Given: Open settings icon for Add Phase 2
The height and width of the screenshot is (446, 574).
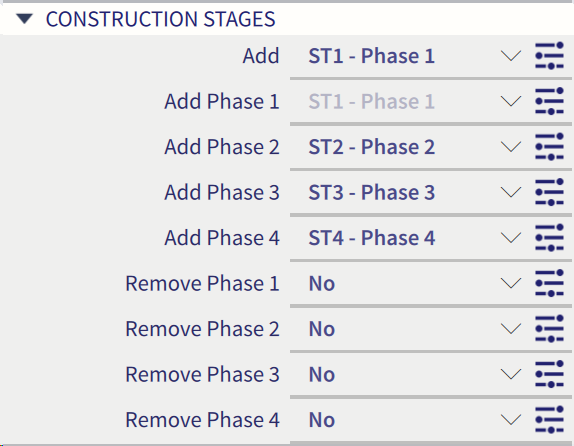Looking at the screenshot, I should pos(549,147).
